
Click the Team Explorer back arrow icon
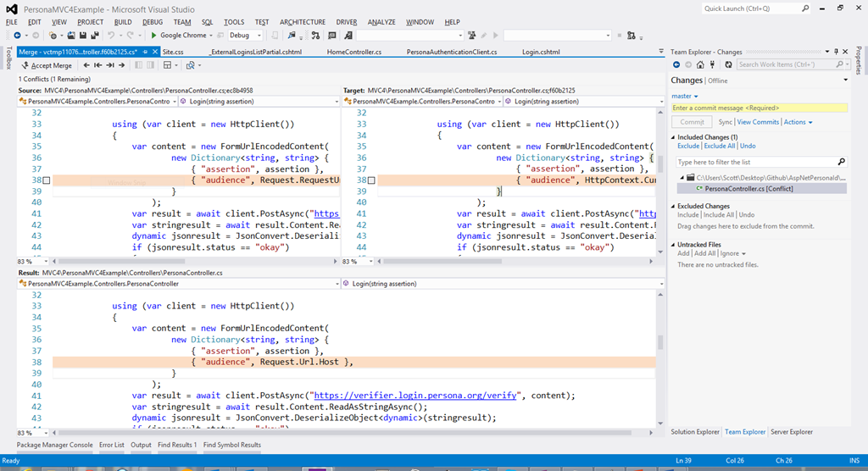tap(676, 64)
